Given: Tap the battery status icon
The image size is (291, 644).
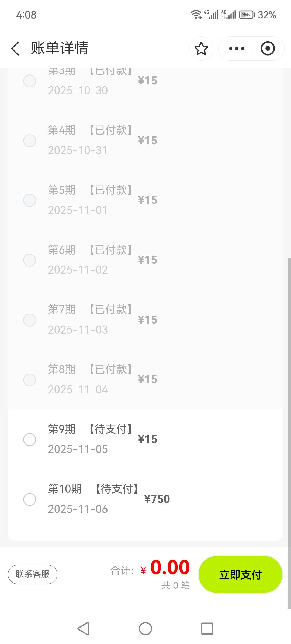Looking at the screenshot, I should pyautogui.click(x=247, y=15).
